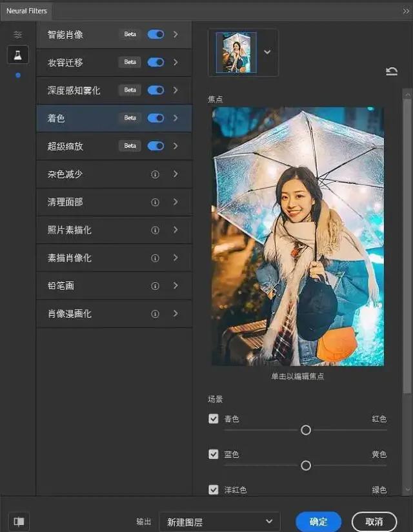Click info icon for 照片素描化

pos(155,230)
